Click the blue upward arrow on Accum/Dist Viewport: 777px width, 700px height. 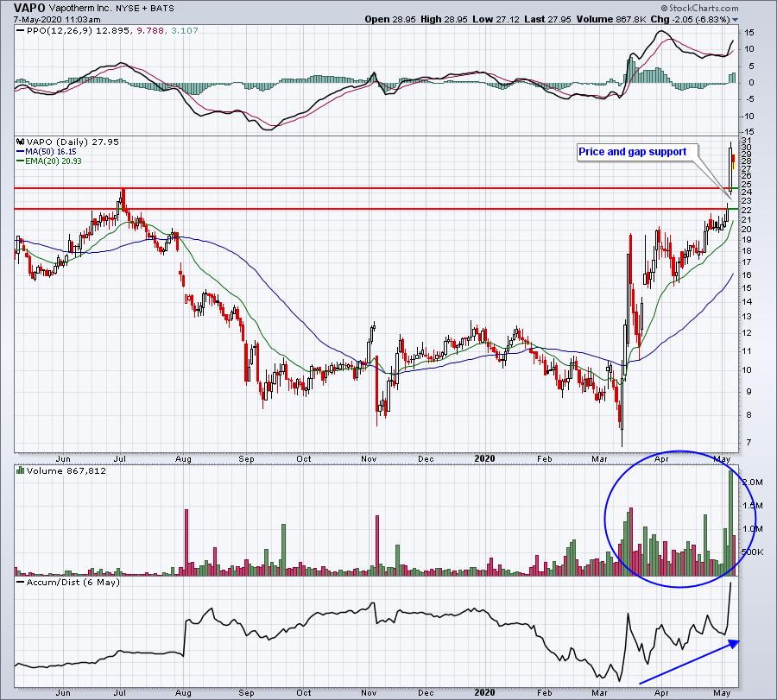[689, 662]
